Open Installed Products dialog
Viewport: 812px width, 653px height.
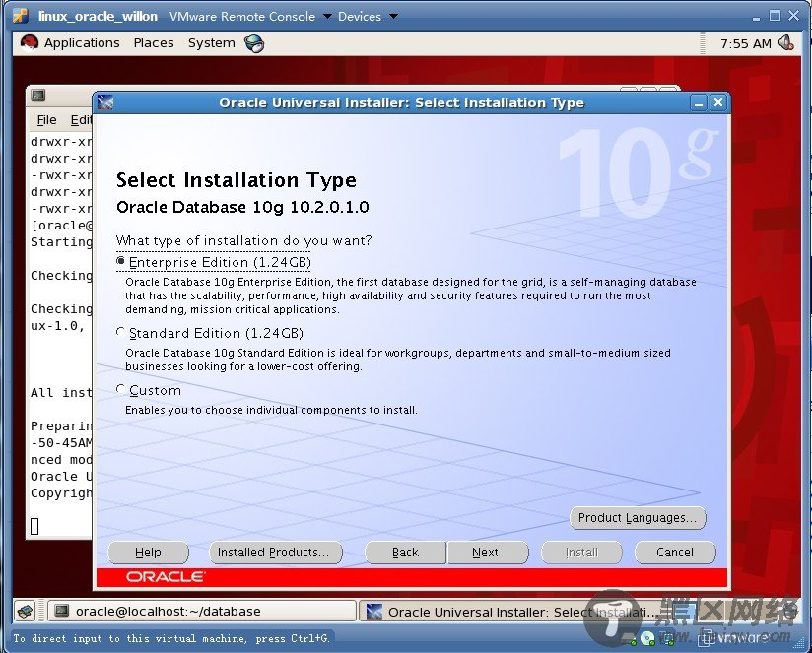click(x=276, y=553)
